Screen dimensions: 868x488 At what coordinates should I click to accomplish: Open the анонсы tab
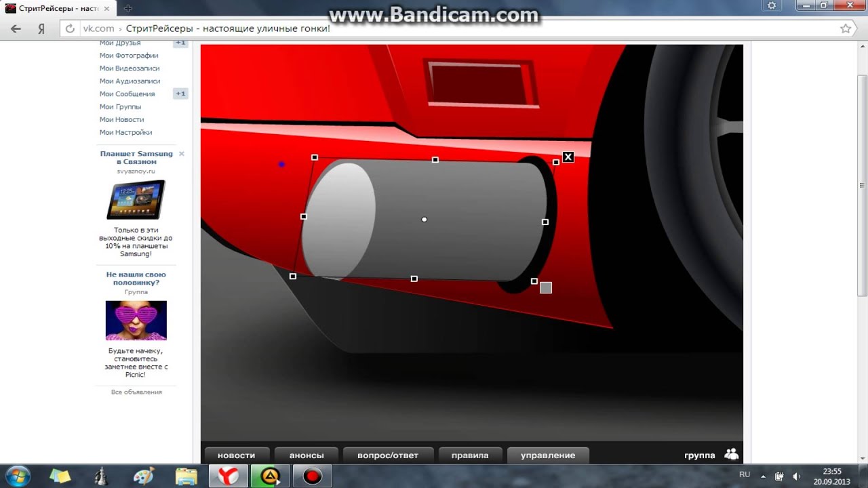[x=307, y=455]
